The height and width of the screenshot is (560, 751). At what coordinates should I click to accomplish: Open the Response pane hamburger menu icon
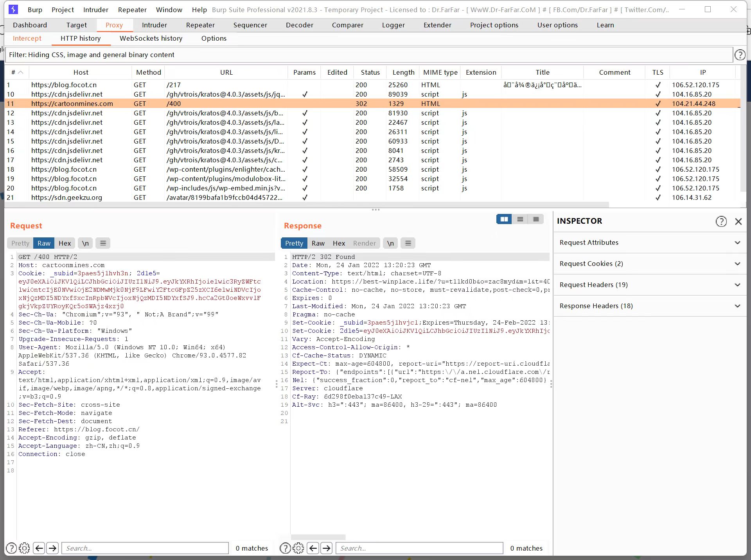(x=408, y=243)
